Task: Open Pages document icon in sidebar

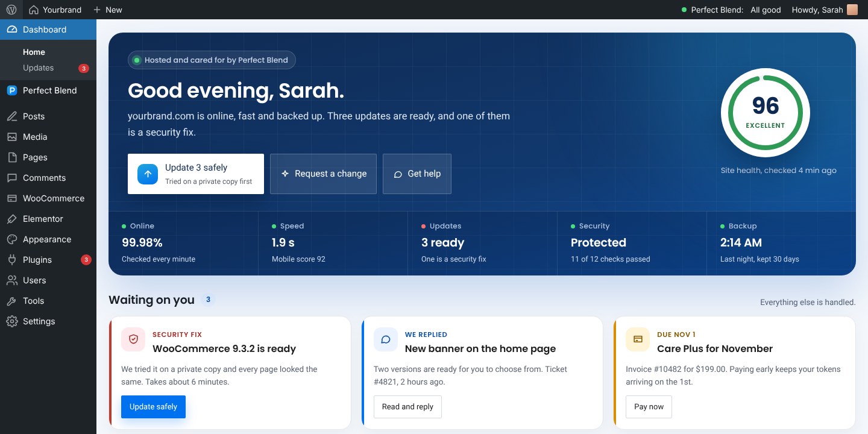Action: [11, 157]
